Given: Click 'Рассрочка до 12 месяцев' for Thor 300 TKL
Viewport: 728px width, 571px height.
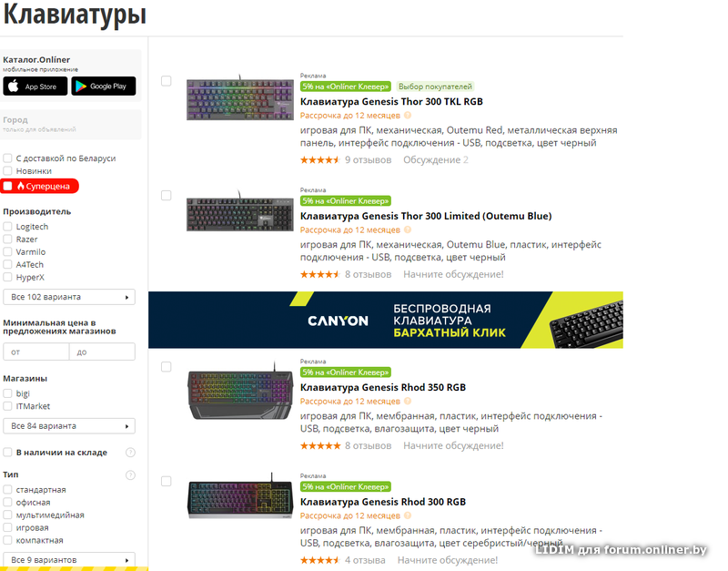Looking at the screenshot, I should click(350, 116).
